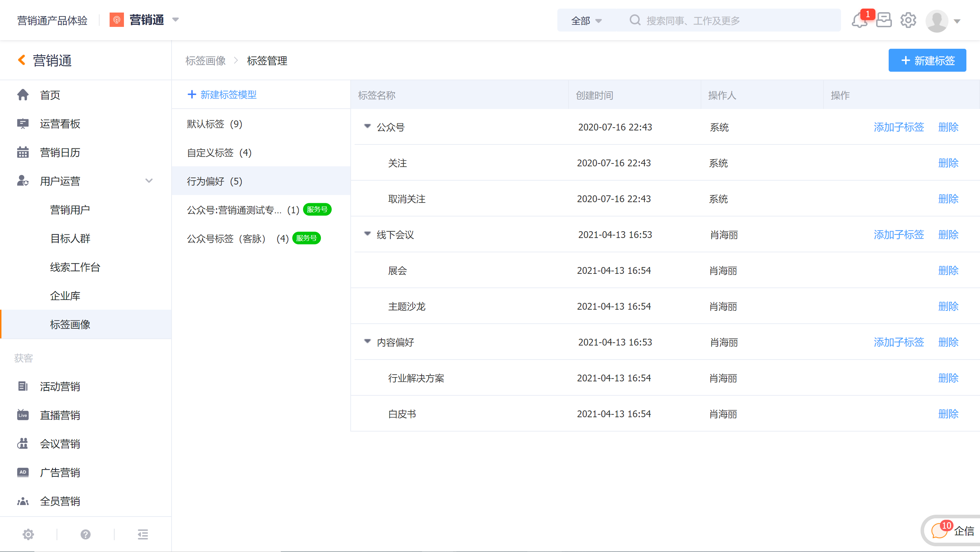Click the orange back arrow beside 营销通

pyautogui.click(x=22, y=60)
